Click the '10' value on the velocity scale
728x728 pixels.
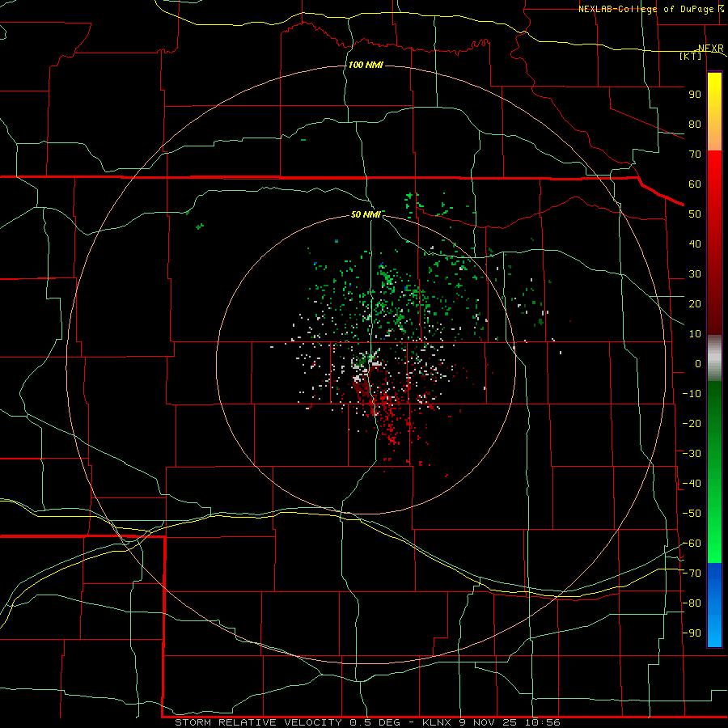(695, 334)
